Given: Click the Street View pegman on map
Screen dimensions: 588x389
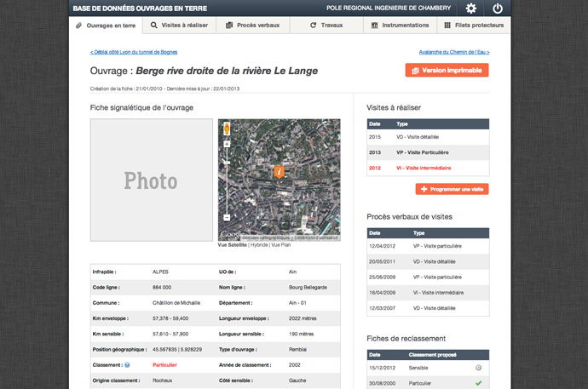Looking at the screenshot, I should (x=227, y=129).
